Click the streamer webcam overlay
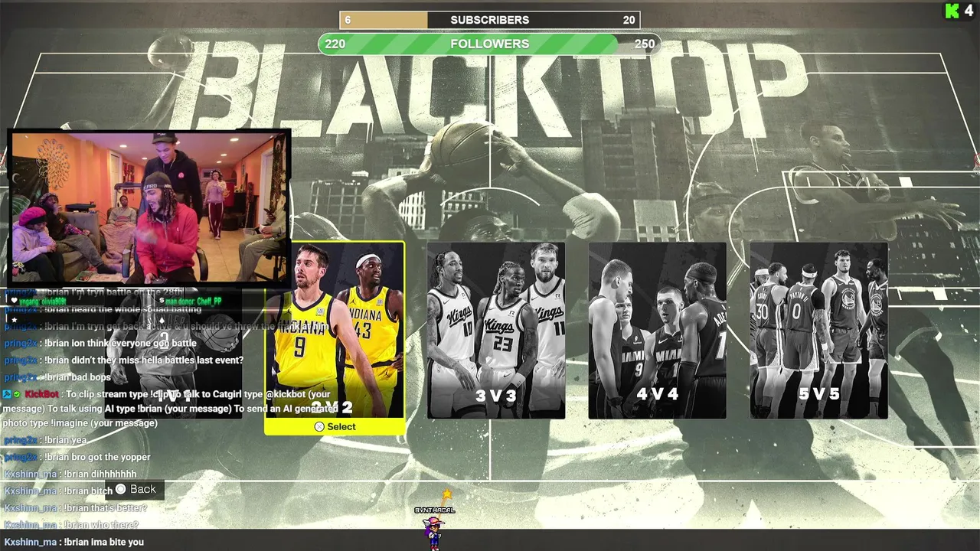Screen dimensions: 980x551 coord(149,207)
